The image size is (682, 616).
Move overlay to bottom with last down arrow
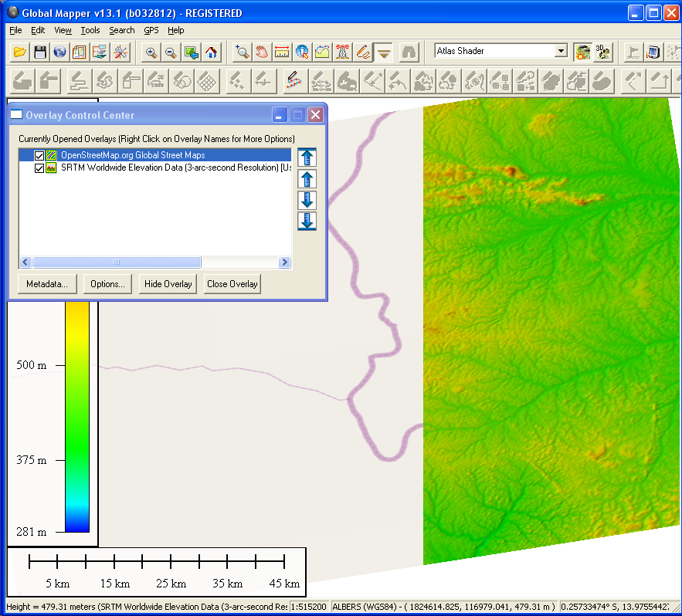pos(307,221)
